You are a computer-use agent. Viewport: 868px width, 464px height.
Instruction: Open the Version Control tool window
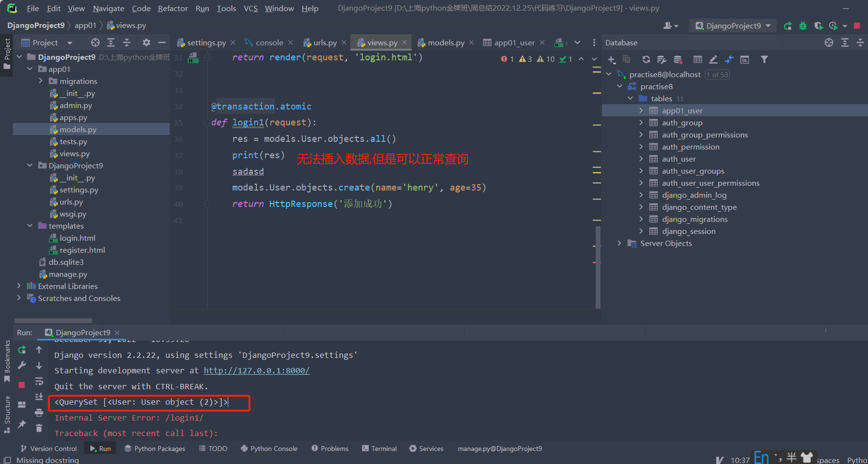pos(49,449)
